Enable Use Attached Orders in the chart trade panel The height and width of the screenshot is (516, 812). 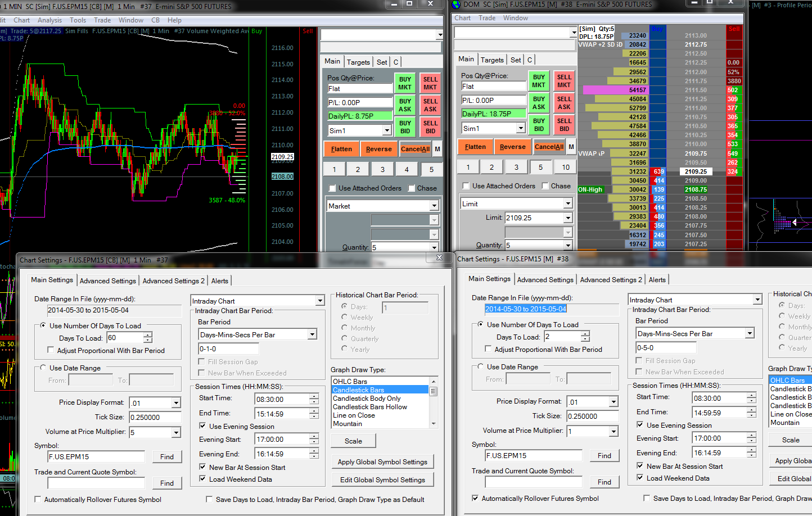pyautogui.click(x=332, y=188)
